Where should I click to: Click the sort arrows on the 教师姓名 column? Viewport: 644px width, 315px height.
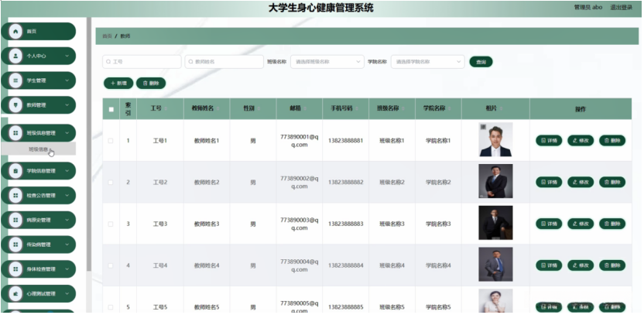[x=218, y=109]
